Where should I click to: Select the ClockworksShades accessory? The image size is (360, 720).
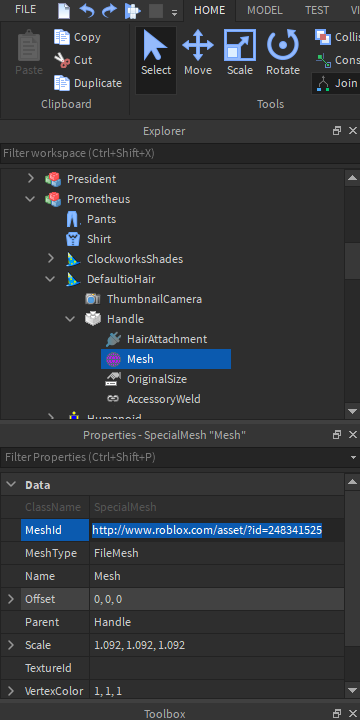[x=135, y=259]
